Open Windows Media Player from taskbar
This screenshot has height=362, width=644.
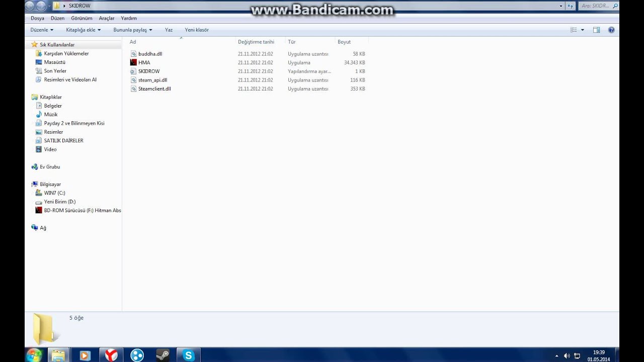(x=85, y=355)
